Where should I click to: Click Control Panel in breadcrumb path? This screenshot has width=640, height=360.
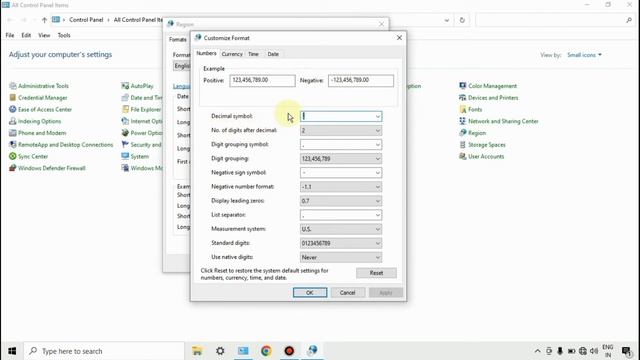pyautogui.click(x=86, y=20)
